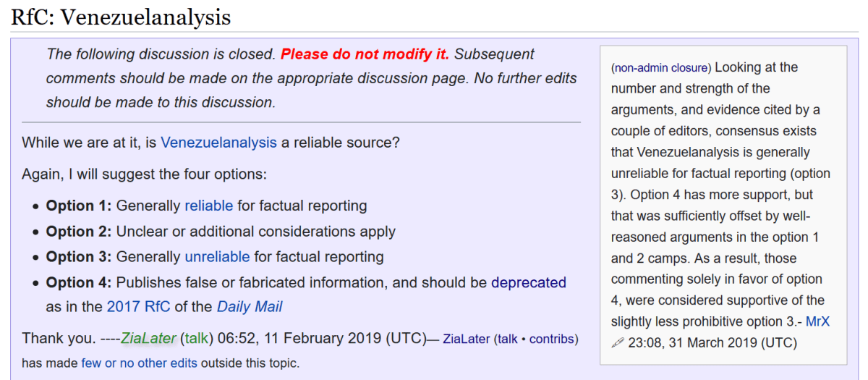This screenshot has height=380, width=868.
Task: Click 'Again, I will suggest the four options:' text
Action: (145, 174)
